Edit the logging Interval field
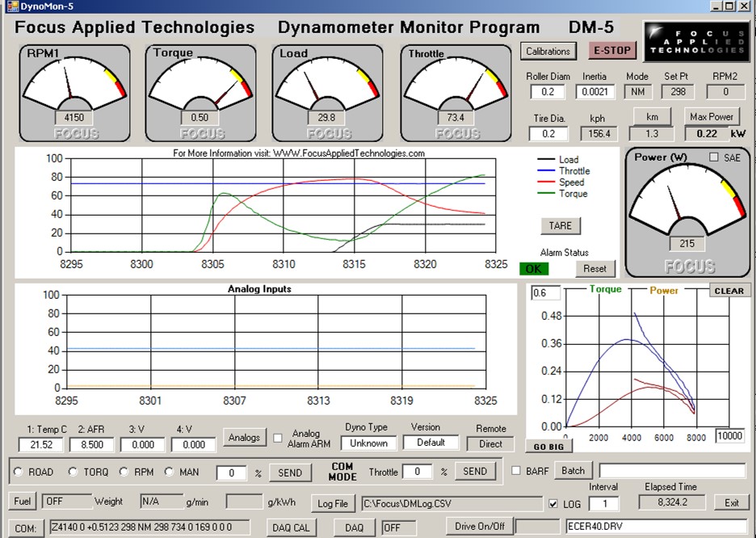This screenshot has height=538, width=756. point(604,504)
